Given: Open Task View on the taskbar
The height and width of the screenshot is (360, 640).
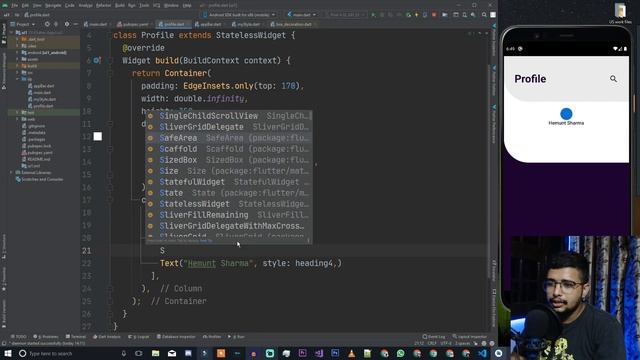Looking at the screenshot, I should (139, 353).
